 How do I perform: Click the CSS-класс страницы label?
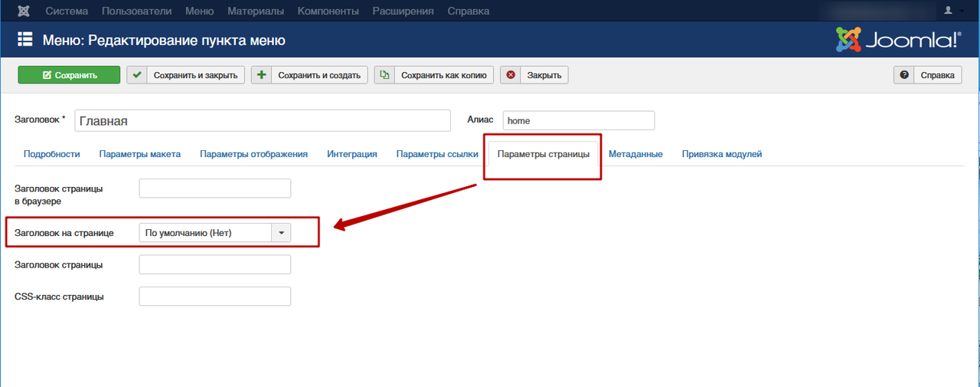(x=59, y=297)
